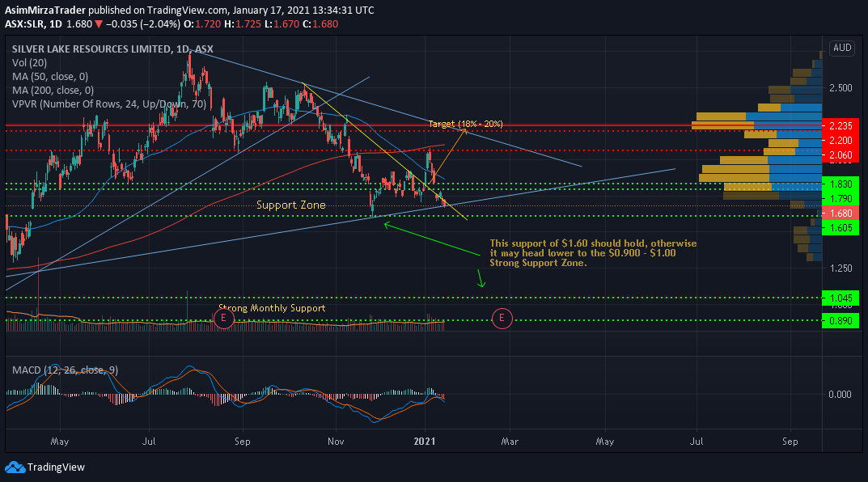Click the AsimMirzaTrader author name
The image size is (868, 482).
45,11
